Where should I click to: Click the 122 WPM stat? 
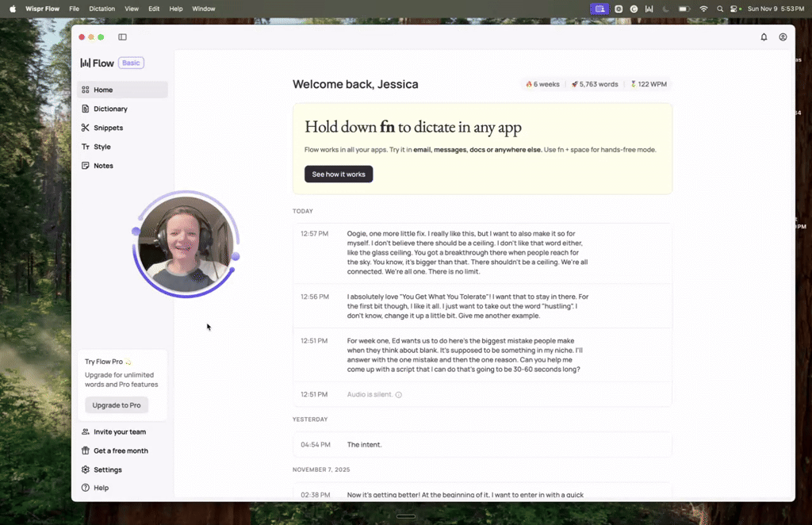coord(649,84)
